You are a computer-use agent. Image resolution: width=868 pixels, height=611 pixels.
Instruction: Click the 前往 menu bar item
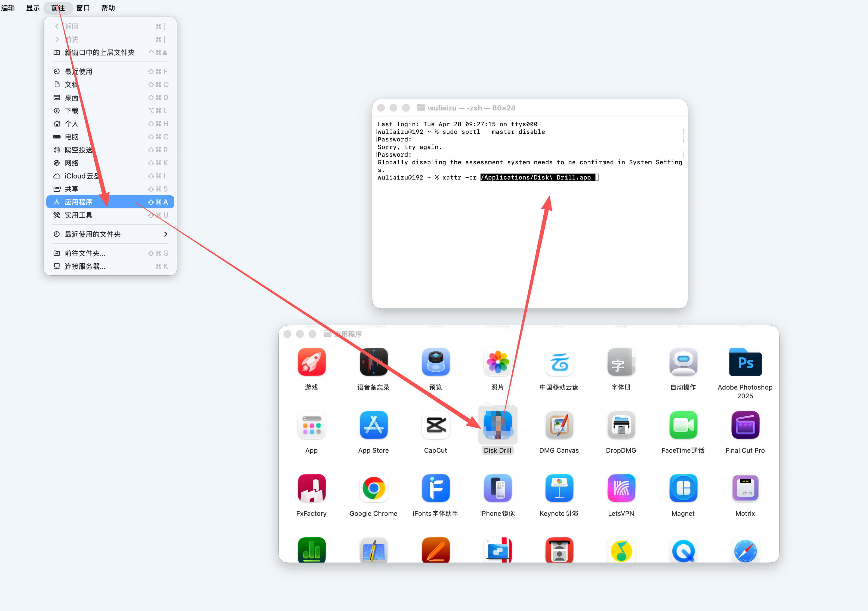tap(58, 8)
